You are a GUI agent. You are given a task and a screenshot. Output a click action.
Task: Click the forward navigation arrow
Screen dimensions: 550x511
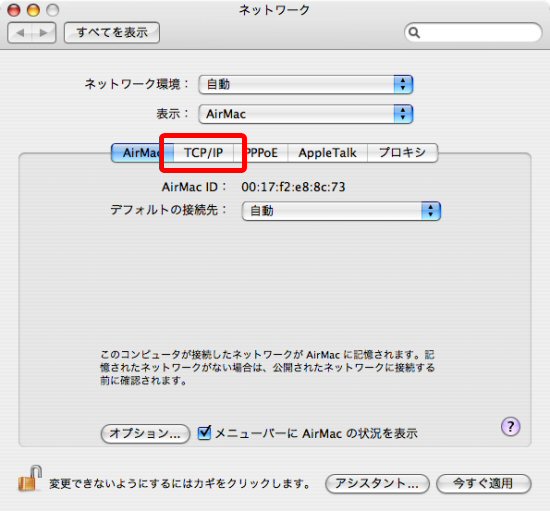[x=43, y=33]
